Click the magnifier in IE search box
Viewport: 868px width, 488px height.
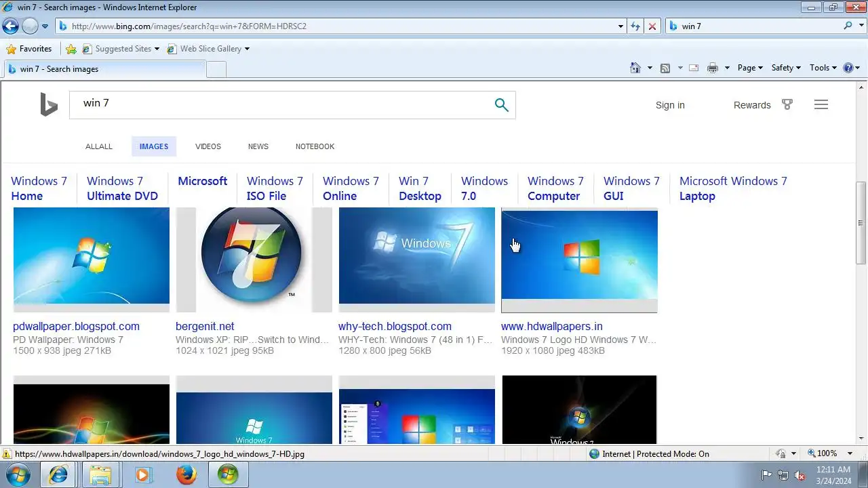coord(848,26)
